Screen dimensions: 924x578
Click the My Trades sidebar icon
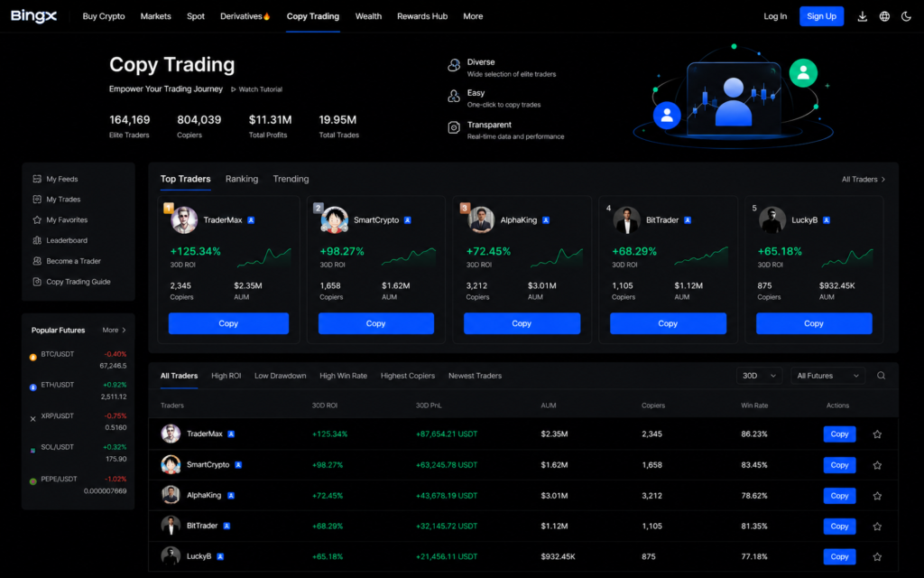37,200
